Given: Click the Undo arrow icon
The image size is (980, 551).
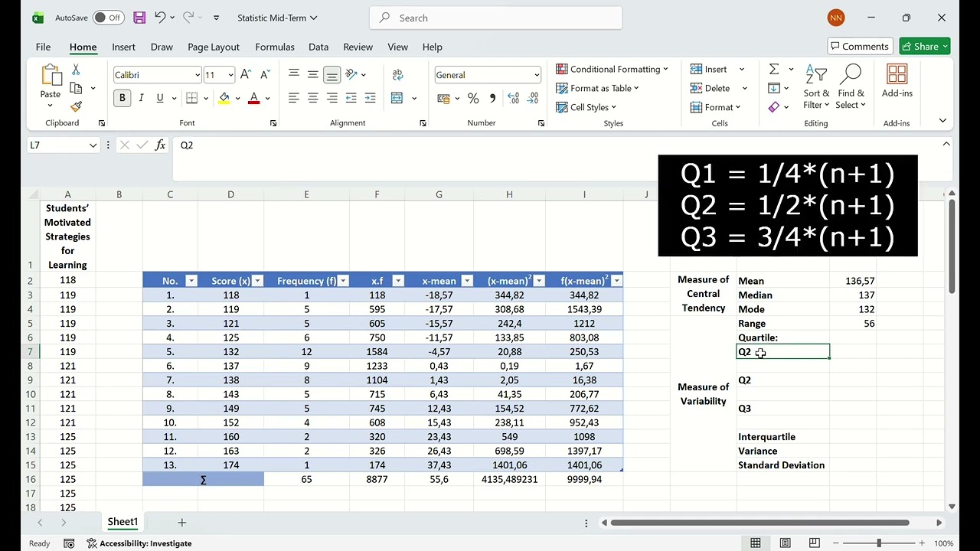Looking at the screenshot, I should tap(160, 18).
